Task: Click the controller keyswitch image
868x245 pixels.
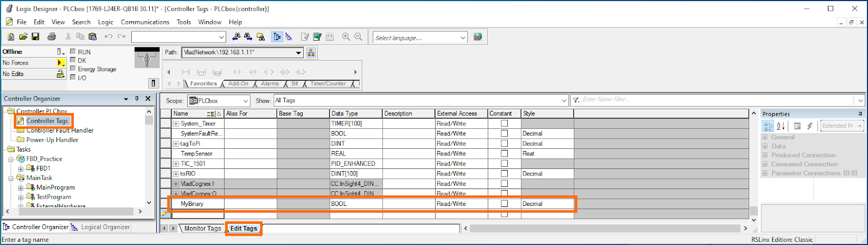Action: (146, 58)
